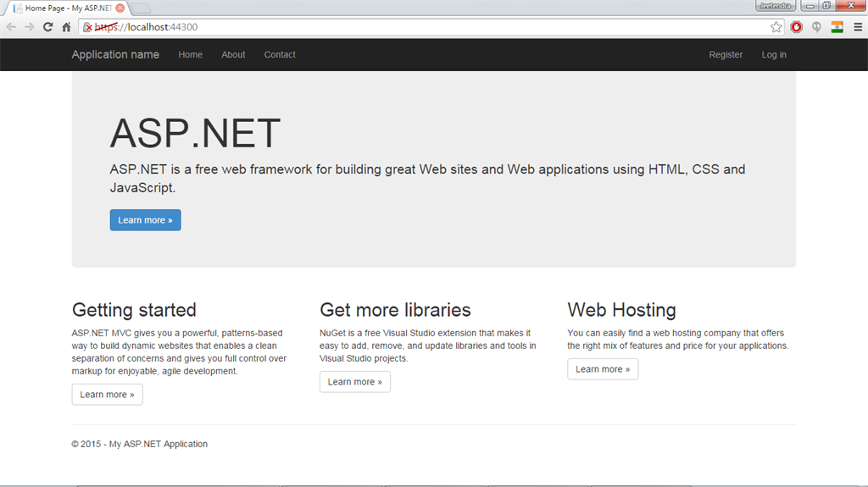The image size is (868, 487).
Task: Click Learn more under Web Hosting
Action: [x=603, y=369]
